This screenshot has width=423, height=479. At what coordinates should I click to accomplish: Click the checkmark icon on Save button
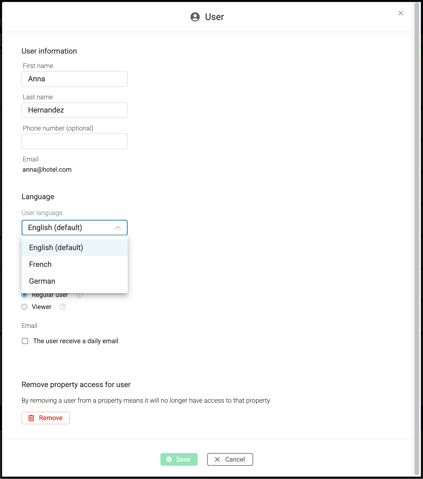(169, 459)
